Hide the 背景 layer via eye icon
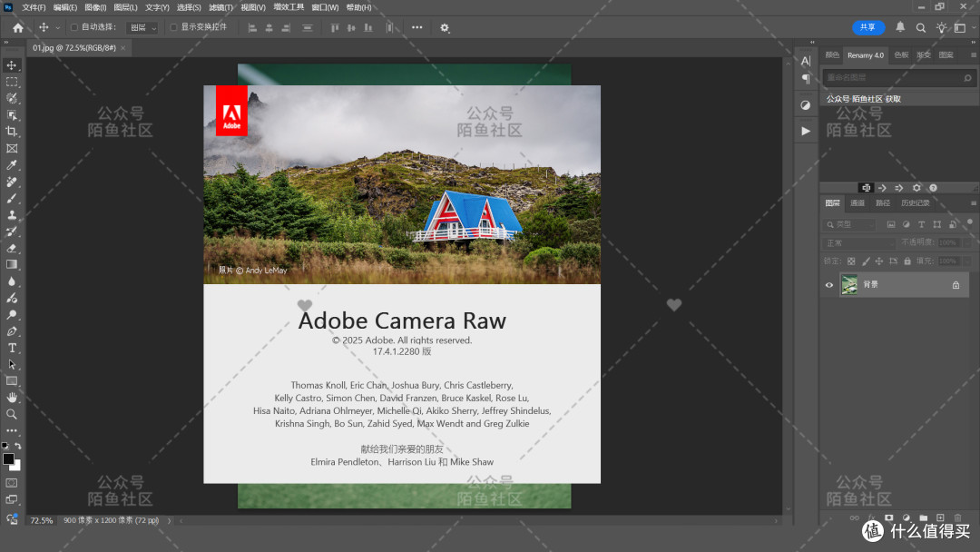The image size is (980, 552). click(x=829, y=285)
